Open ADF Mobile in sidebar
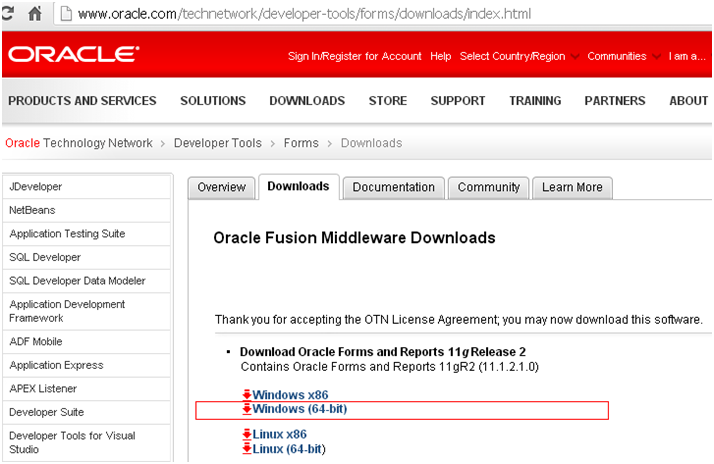 (87, 342)
